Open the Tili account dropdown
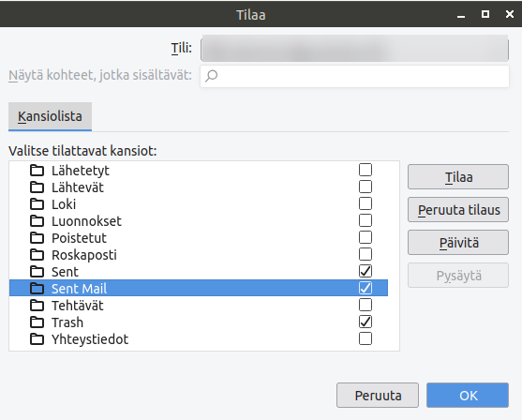This screenshot has width=522, height=420. pos(354,50)
